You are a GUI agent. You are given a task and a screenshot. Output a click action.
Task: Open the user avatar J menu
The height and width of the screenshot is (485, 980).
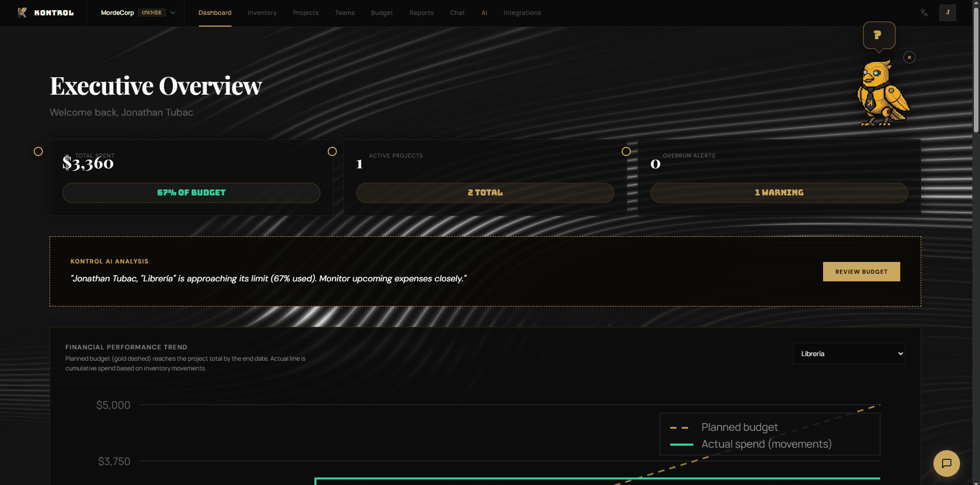point(948,13)
